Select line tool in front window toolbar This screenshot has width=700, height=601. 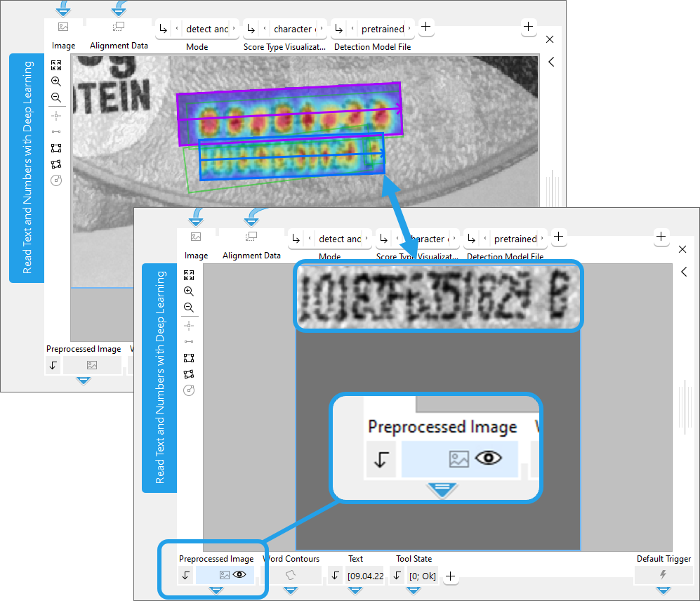click(x=189, y=342)
